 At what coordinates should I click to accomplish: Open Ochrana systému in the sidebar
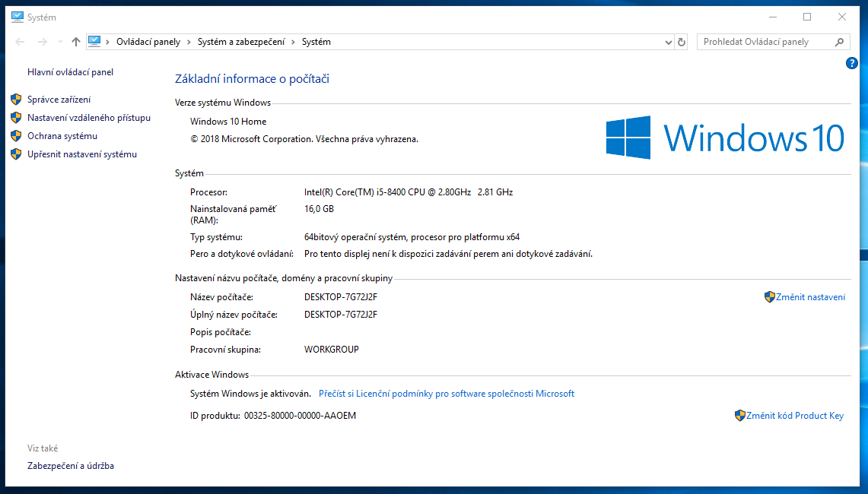coord(62,136)
